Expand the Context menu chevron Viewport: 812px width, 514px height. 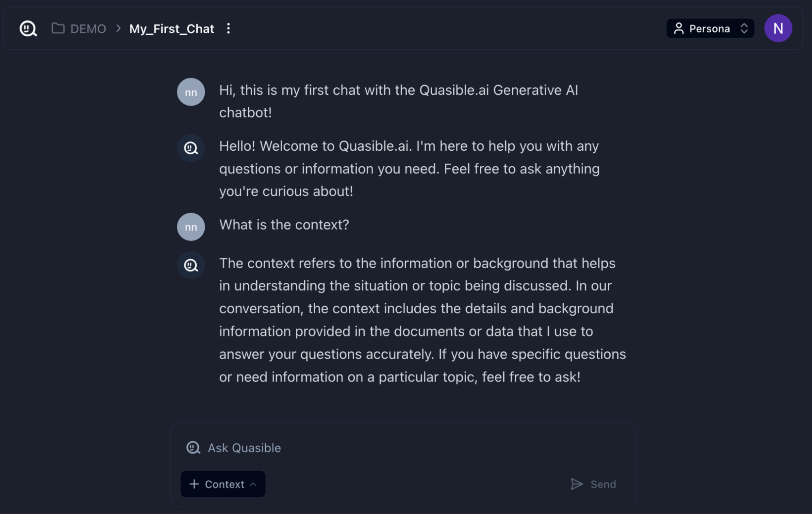pyautogui.click(x=253, y=484)
